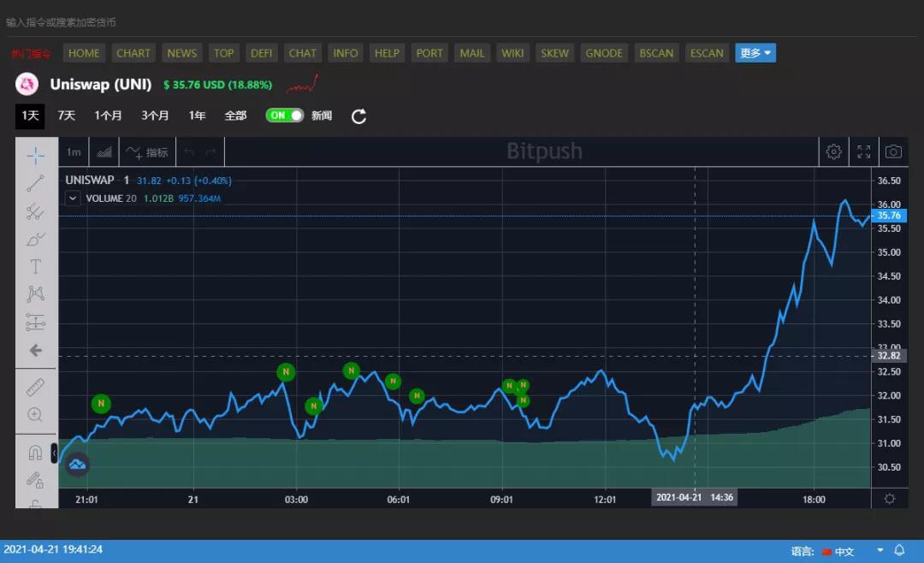Click the SKEW command button

click(554, 53)
